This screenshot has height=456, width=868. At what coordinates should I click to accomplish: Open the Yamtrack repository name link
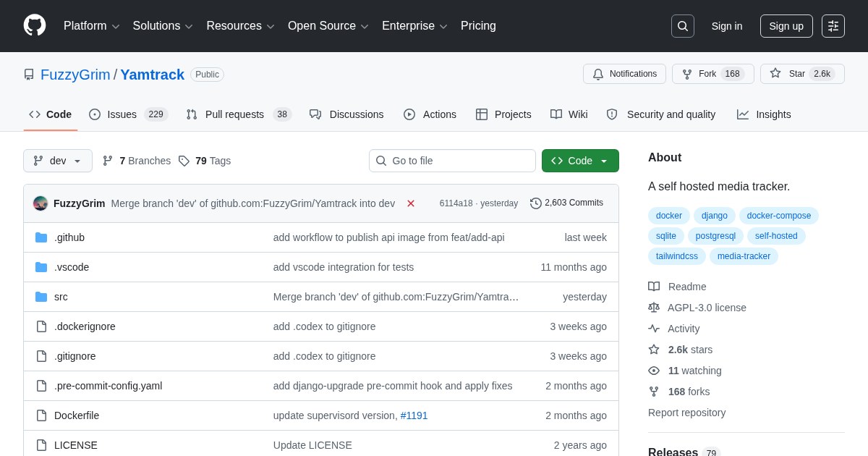152,75
